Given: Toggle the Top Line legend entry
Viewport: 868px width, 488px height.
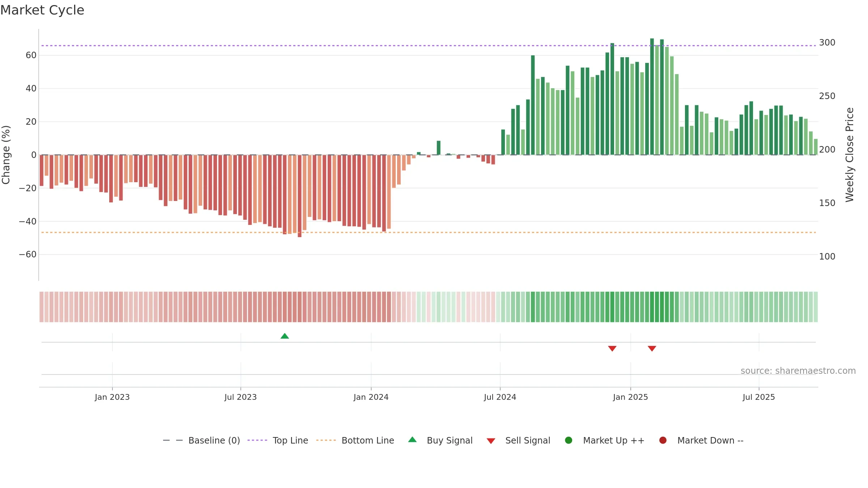Looking at the screenshot, I should pos(278,440).
